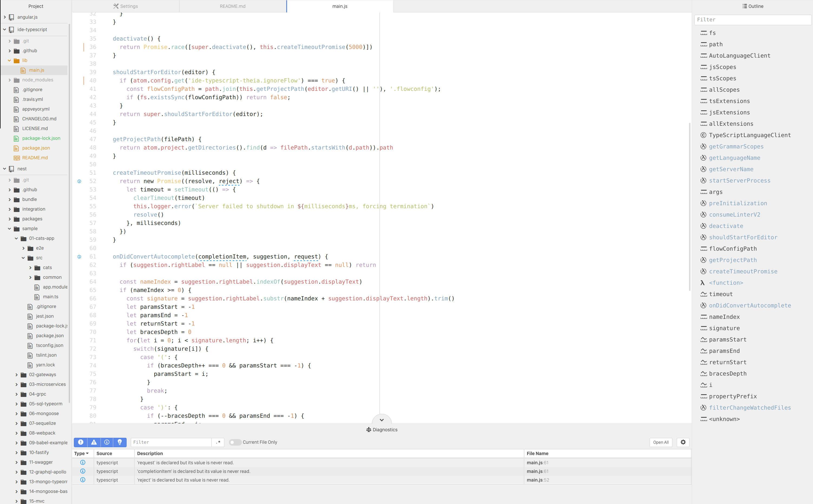Go to onDidConvertAutocomplete in the Outline
The height and width of the screenshot is (504, 813).
point(750,305)
